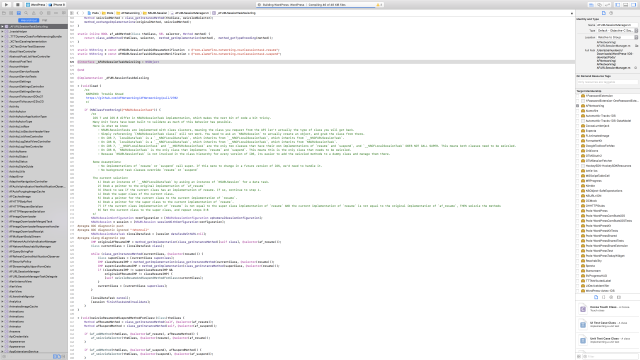Click the issue warning indicator in activity view
This screenshot has height=360, width=640.
[x=380, y=4]
